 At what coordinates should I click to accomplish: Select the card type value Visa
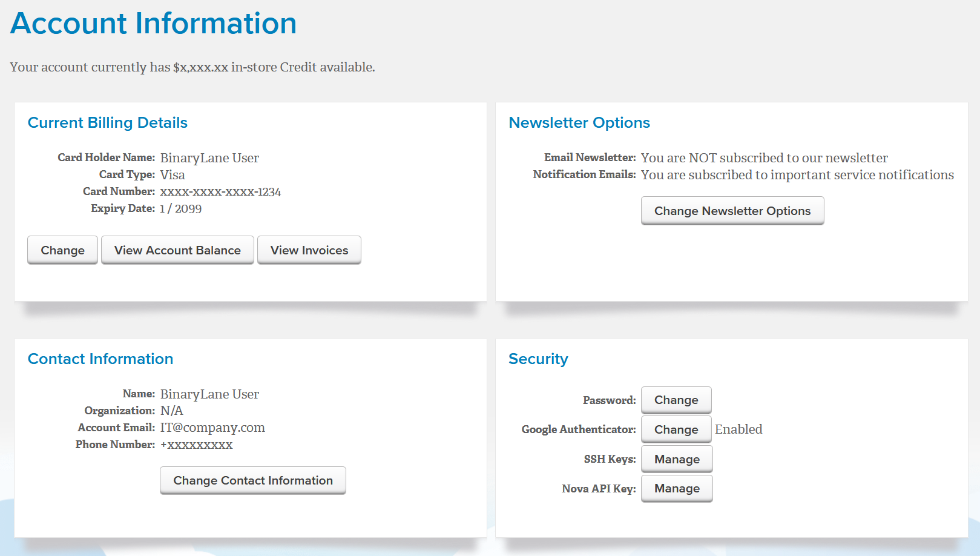(173, 175)
